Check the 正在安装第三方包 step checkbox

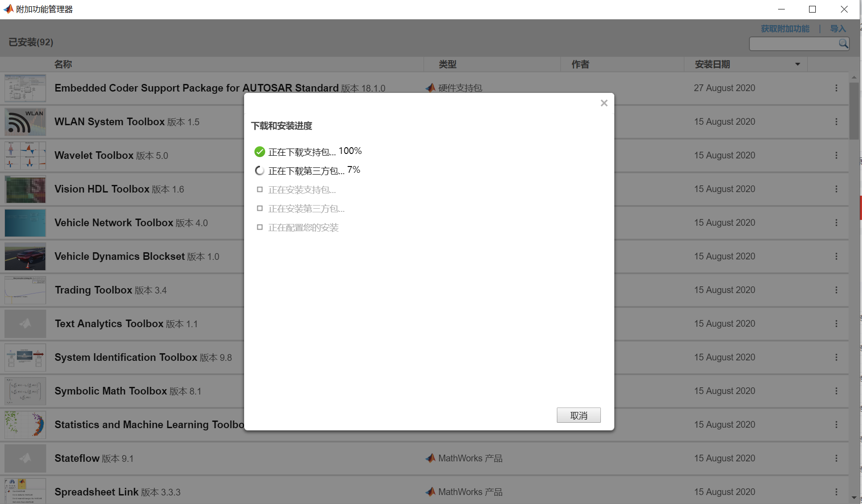[x=259, y=208]
